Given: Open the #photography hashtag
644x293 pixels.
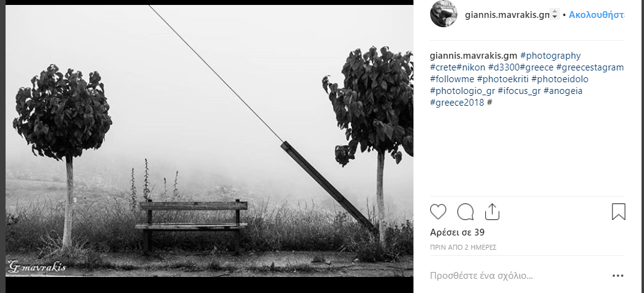Looking at the screenshot, I should coord(550,56).
